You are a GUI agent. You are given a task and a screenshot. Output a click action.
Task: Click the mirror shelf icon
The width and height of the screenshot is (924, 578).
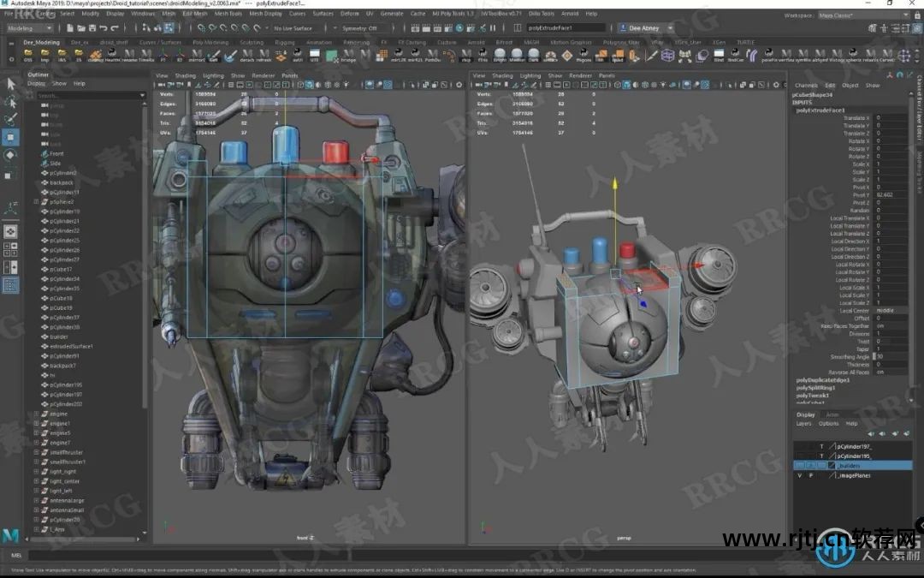pos(198,56)
